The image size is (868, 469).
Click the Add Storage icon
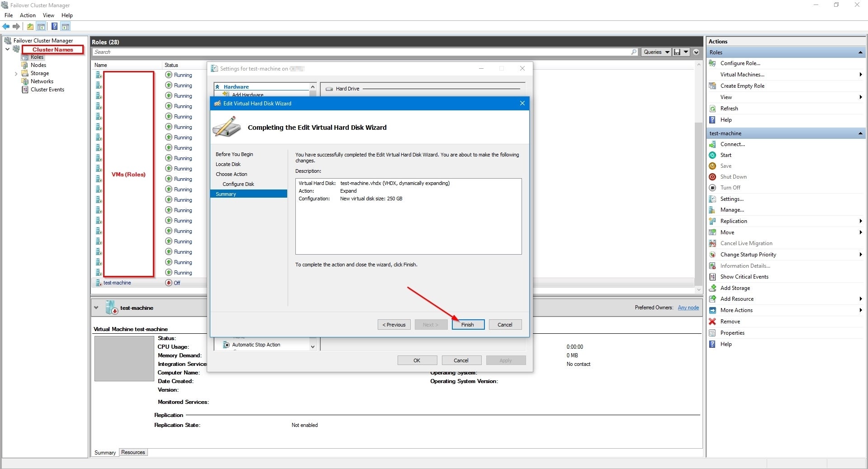[712, 288]
